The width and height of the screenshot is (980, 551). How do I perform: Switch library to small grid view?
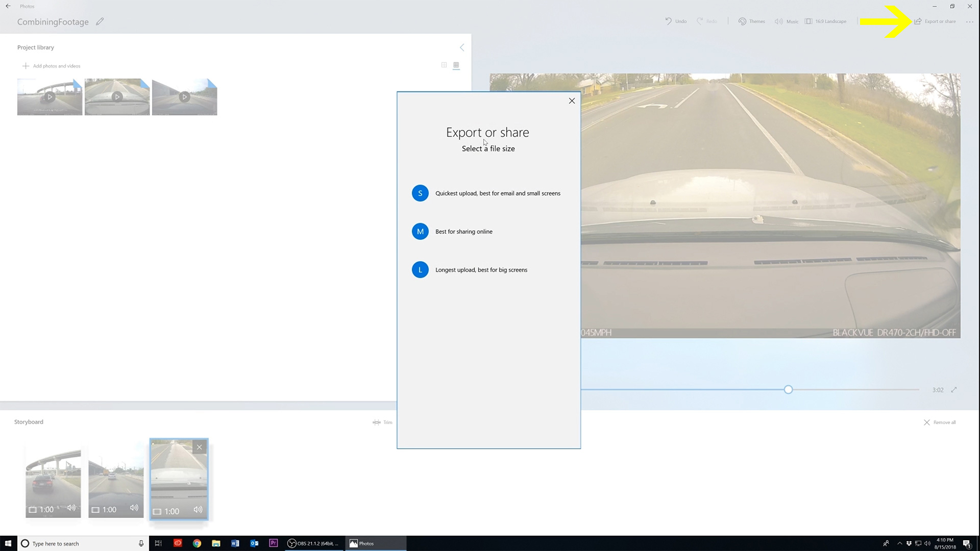pyautogui.click(x=456, y=65)
